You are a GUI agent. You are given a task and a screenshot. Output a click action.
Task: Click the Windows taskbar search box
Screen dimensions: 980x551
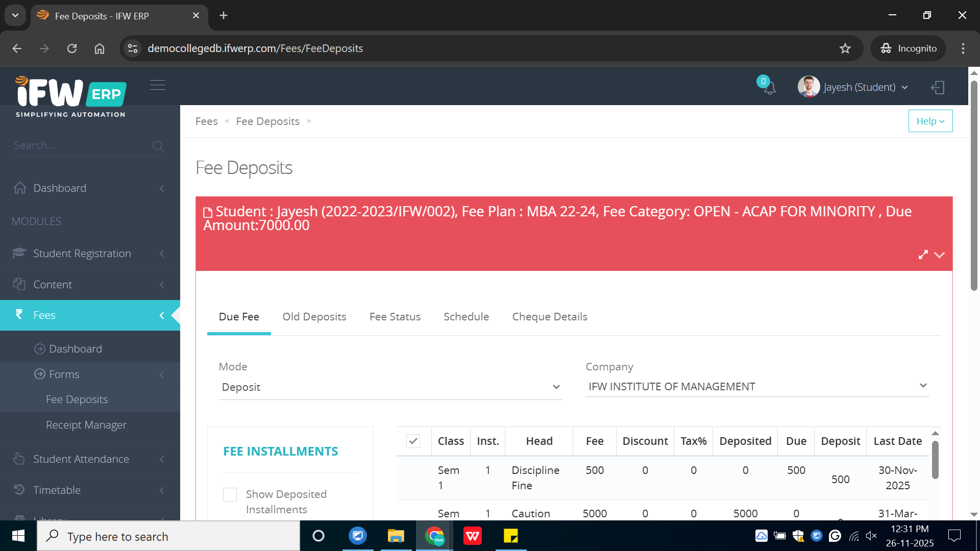[168, 536]
